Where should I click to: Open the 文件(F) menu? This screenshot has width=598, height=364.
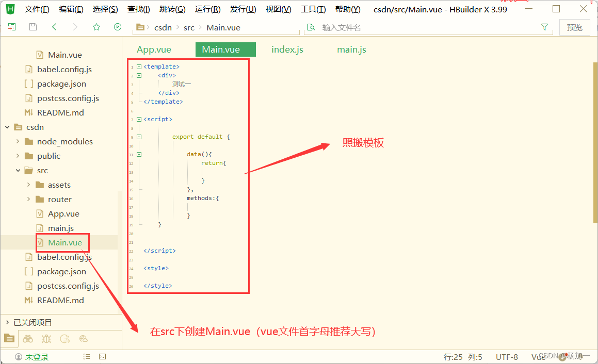[37, 9]
